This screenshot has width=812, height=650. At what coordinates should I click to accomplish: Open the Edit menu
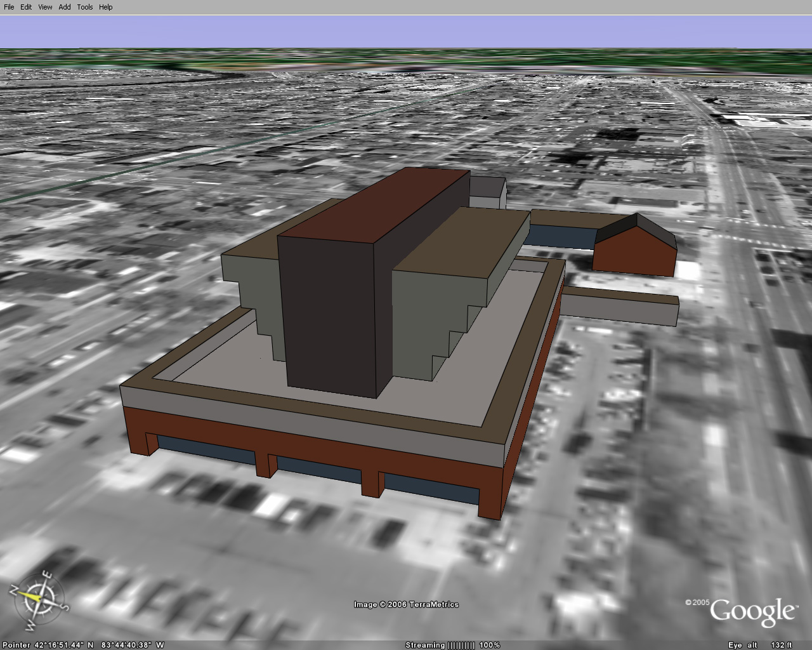click(26, 7)
